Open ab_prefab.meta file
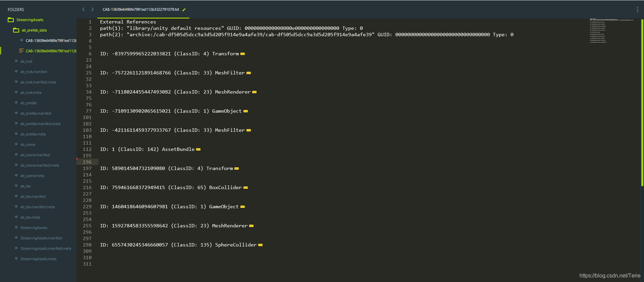 click(33, 134)
